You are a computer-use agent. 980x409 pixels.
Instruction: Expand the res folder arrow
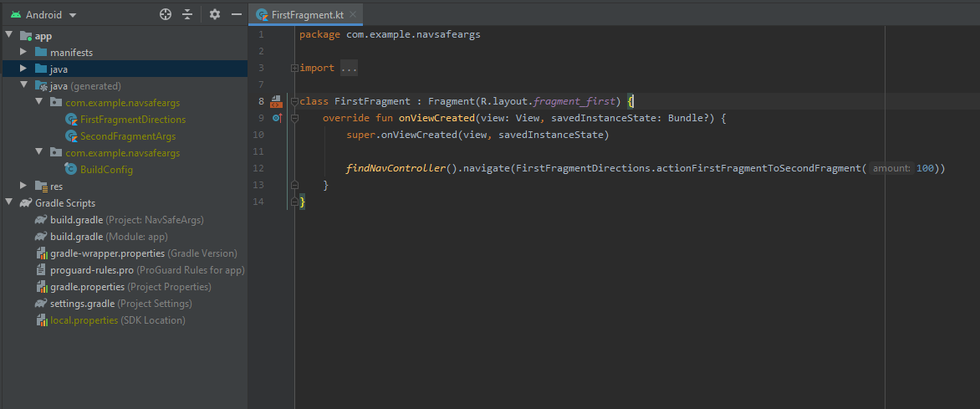tap(24, 186)
